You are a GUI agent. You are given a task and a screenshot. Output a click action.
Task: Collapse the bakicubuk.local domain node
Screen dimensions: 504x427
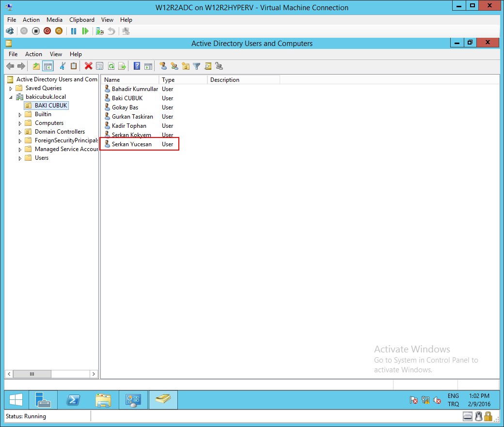point(11,97)
